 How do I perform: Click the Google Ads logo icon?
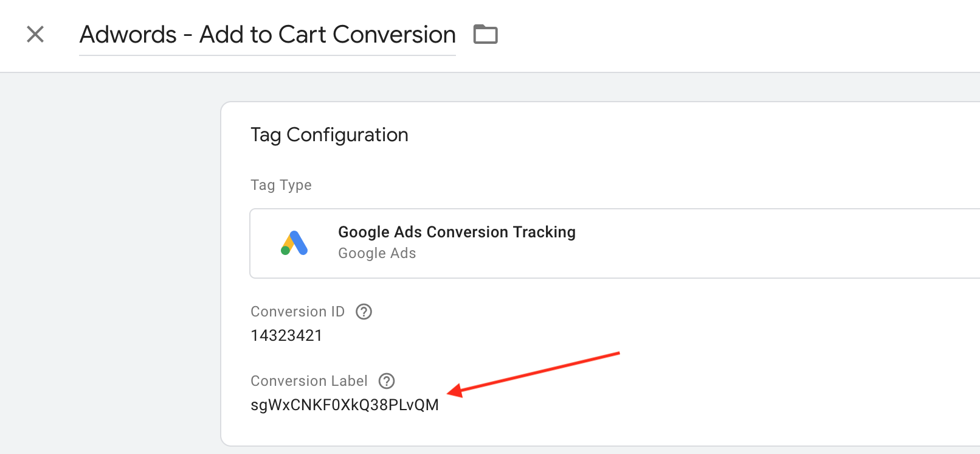294,243
